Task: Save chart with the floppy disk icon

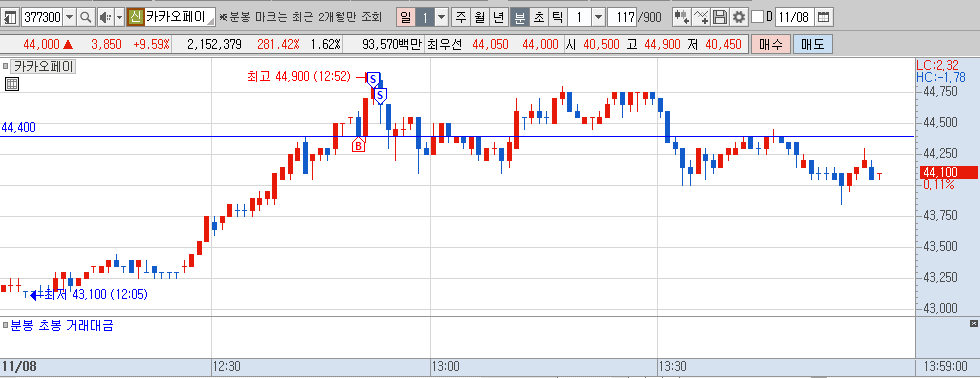Action: pyautogui.click(x=720, y=17)
